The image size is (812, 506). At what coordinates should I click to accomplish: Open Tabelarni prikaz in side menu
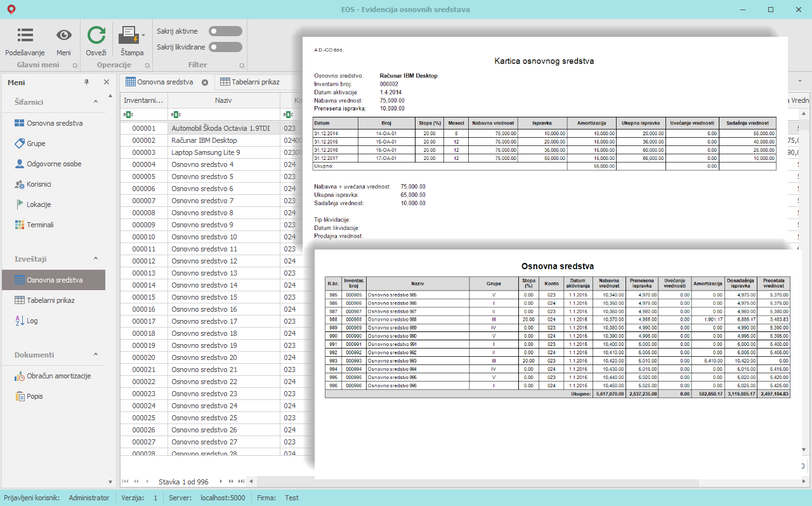pos(54,300)
